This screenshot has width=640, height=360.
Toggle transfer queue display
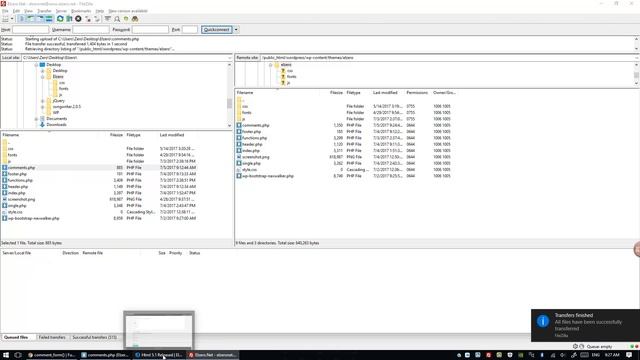(x=49, y=19)
